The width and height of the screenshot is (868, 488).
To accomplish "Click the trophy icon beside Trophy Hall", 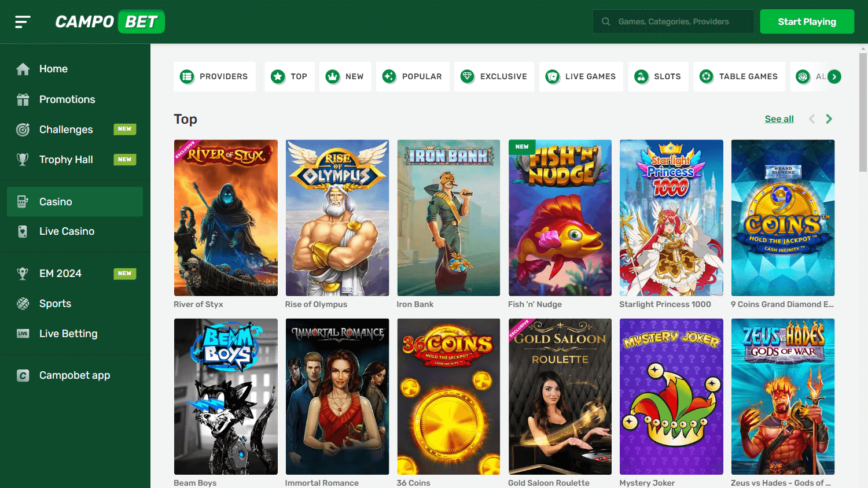I will coord(23,159).
